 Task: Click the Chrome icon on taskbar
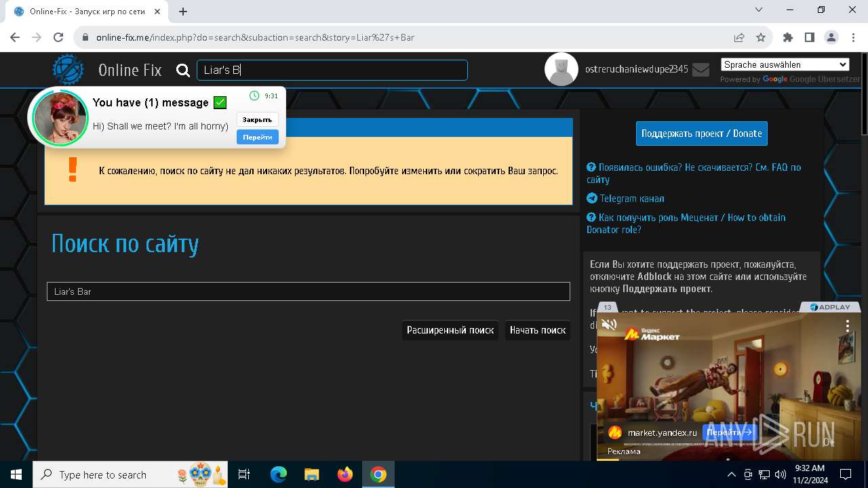coord(378,474)
